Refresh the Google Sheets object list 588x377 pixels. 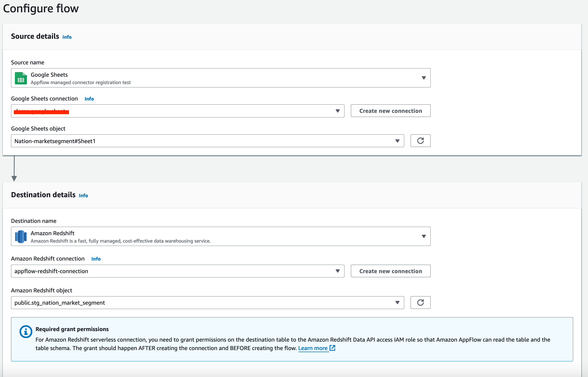point(420,141)
